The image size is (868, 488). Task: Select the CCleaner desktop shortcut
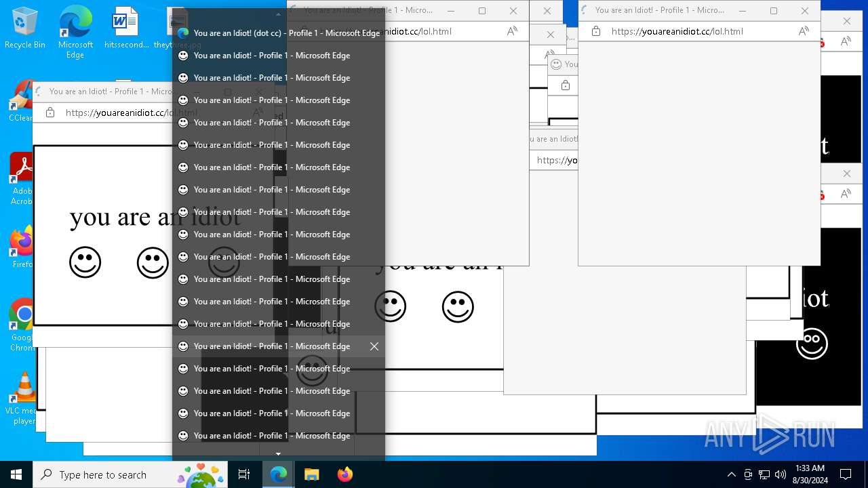point(20,102)
